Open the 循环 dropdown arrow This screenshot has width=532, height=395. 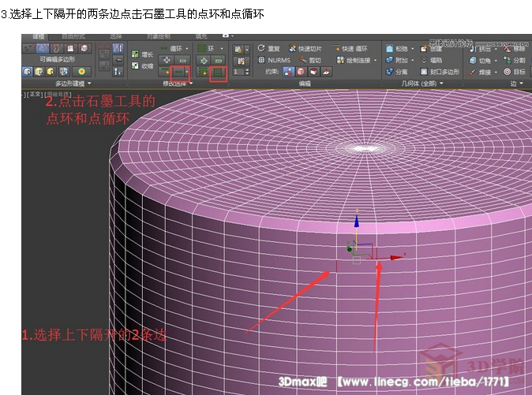(187, 48)
